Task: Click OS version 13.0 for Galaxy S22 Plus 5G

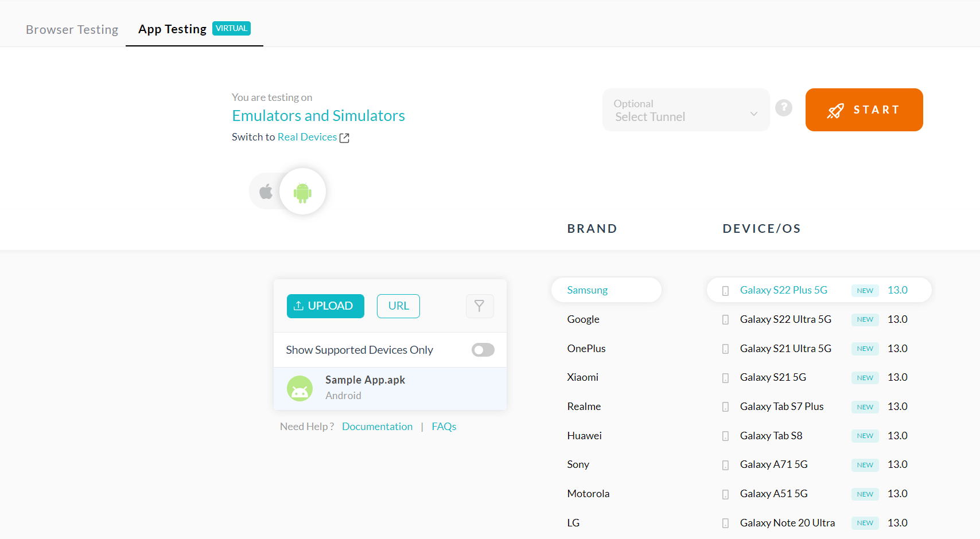Action: [897, 290]
